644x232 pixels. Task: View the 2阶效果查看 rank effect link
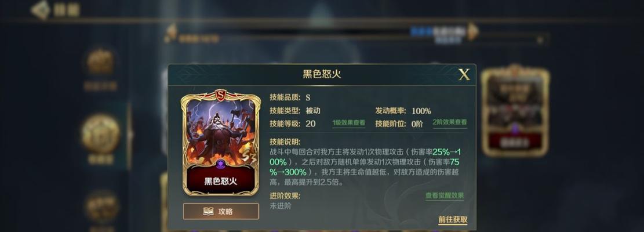pos(450,122)
